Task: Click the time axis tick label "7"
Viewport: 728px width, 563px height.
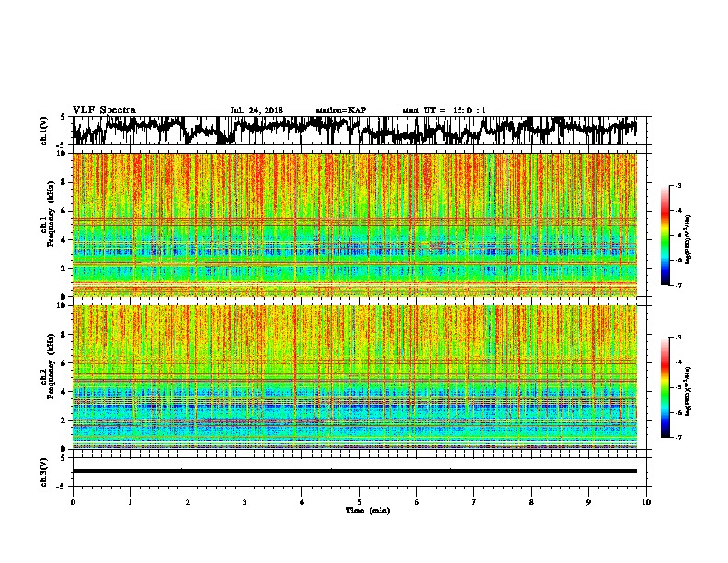Action: [x=474, y=502]
